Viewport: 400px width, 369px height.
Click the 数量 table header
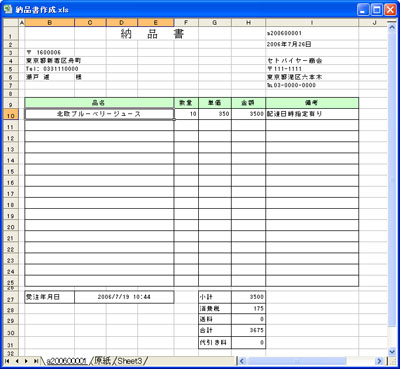coord(186,103)
